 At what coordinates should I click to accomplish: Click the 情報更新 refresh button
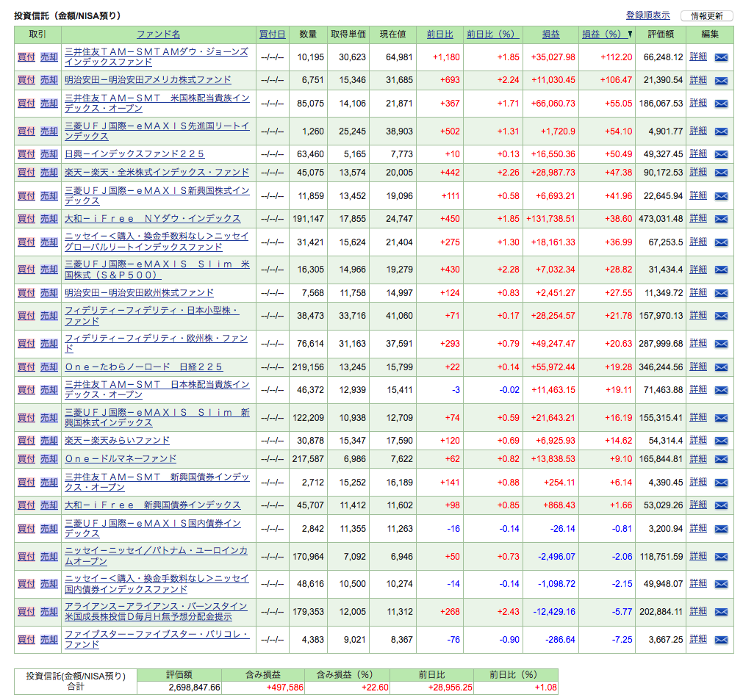(706, 15)
